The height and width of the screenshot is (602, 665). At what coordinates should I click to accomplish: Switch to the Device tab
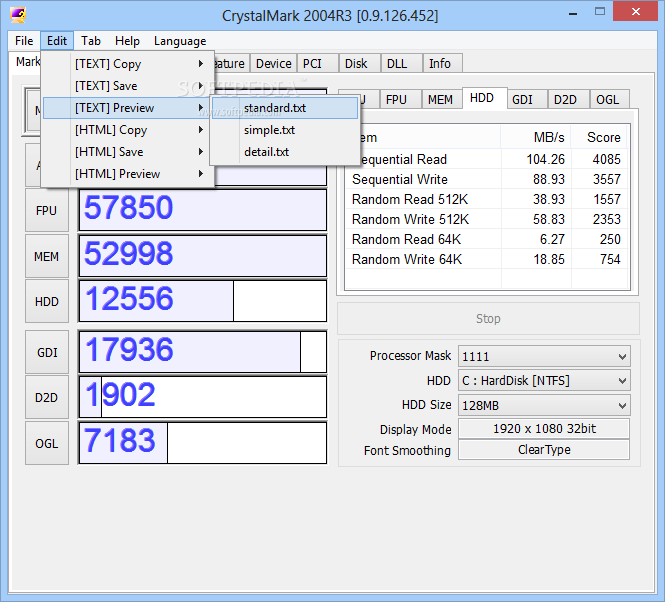pos(274,64)
